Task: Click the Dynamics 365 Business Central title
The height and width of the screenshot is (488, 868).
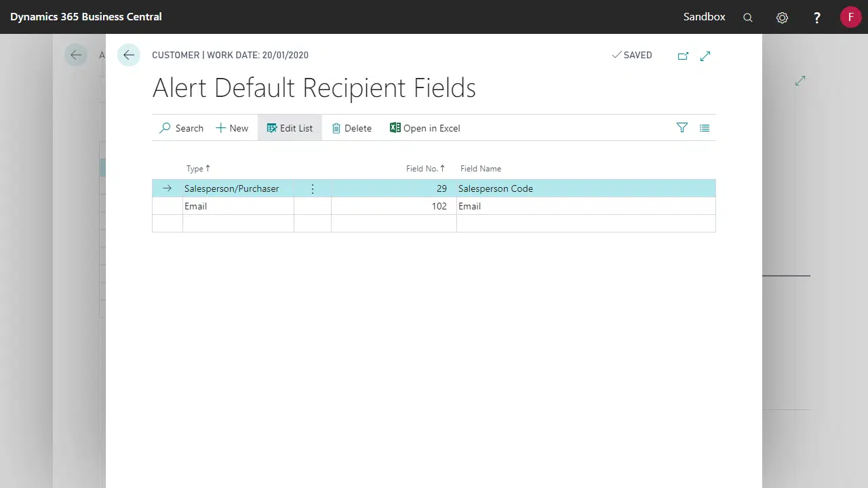Action: [86, 17]
